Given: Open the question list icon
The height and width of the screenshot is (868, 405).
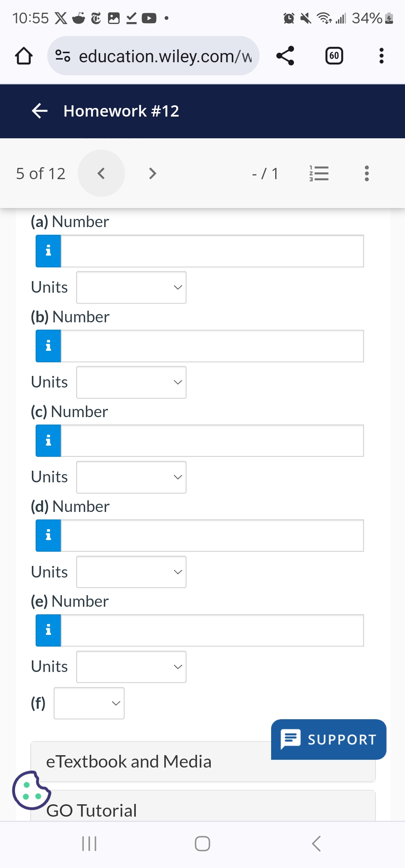Looking at the screenshot, I should (319, 173).
